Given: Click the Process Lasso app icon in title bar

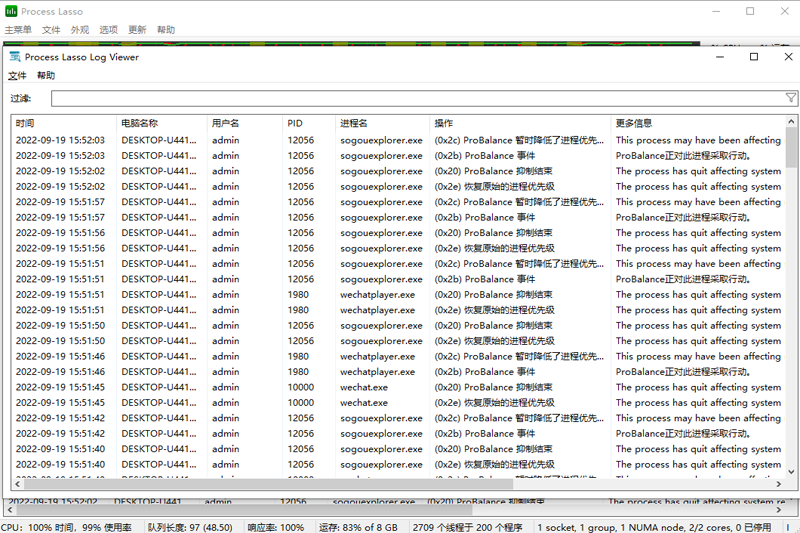Looking at the screenshot, I should pos(11,11).
